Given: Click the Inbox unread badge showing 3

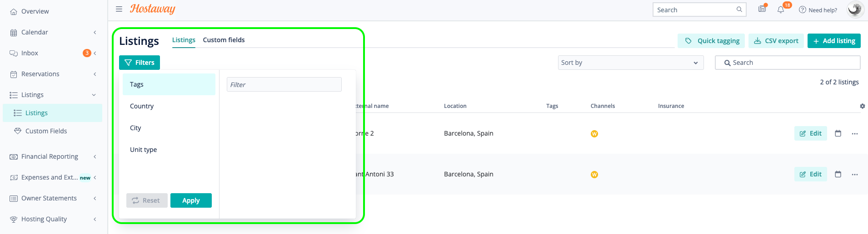Looking at the screenshot, I should coord(87,53).
